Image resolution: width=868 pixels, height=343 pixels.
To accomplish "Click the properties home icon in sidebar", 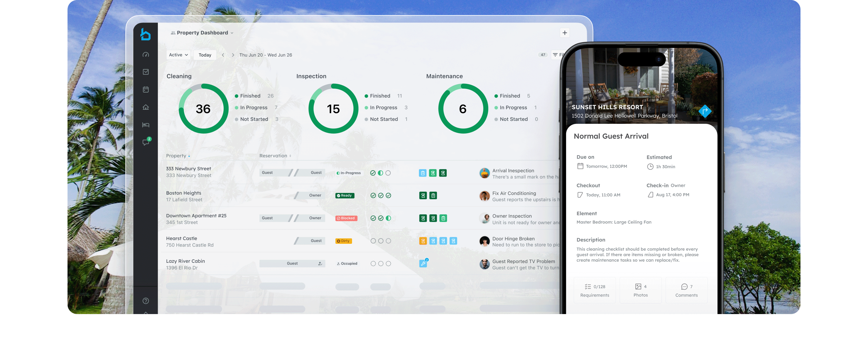I will coord(146,107).
